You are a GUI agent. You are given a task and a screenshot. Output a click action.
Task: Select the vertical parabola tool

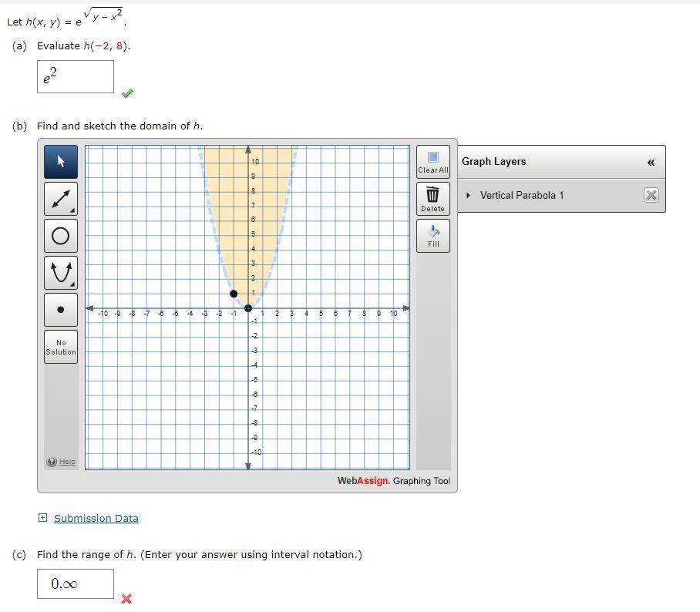(x=60, y=273)
